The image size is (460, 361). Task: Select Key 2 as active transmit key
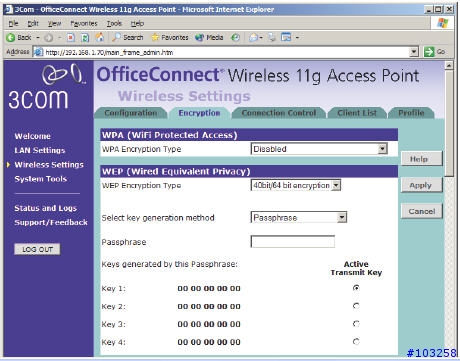coord(356,306)
